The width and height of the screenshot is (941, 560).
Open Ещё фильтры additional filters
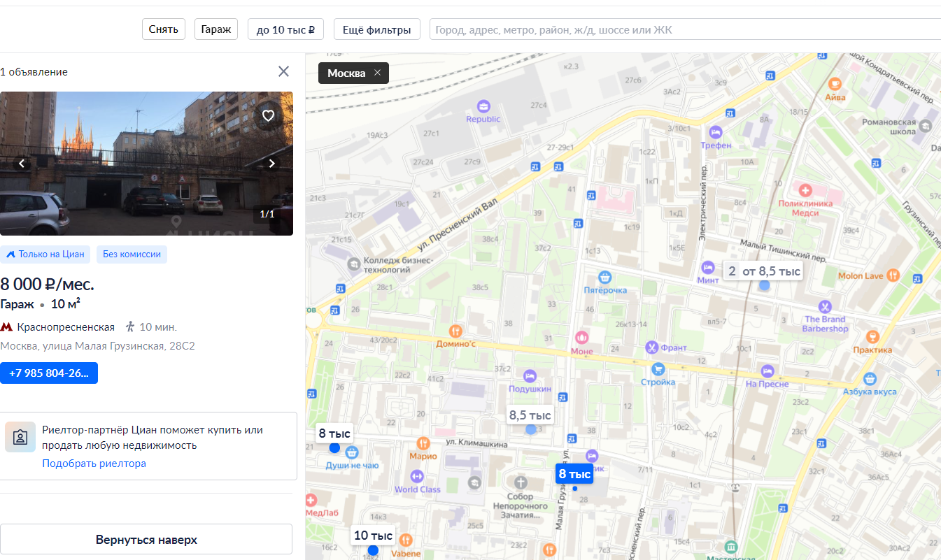(x=377, y=30)
